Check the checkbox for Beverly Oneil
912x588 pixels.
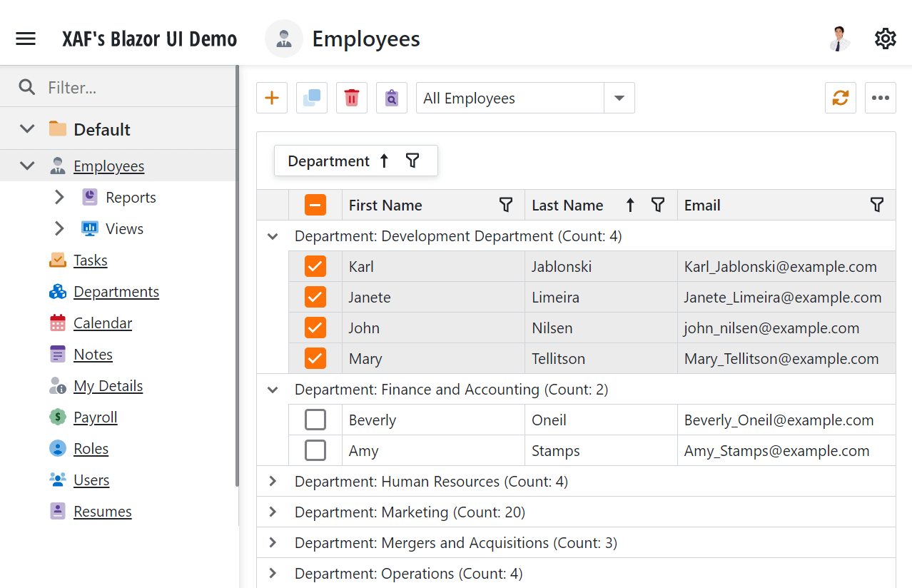click(315, 420)
